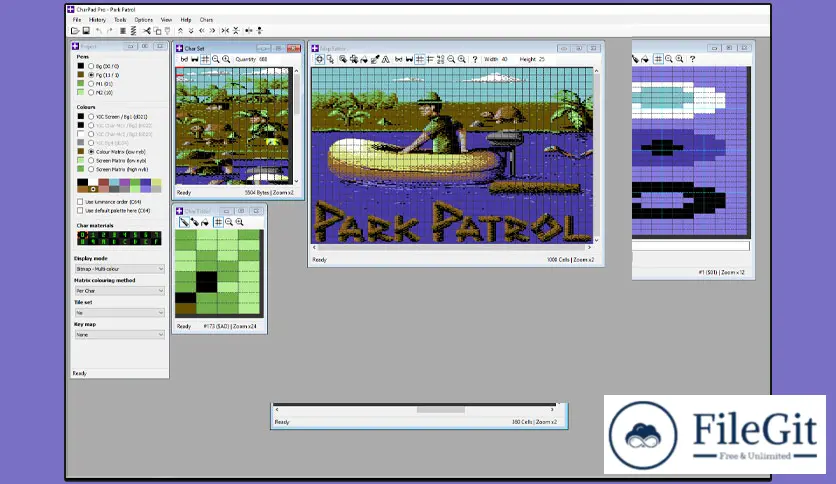Select VIC Screen / Bg1 colour radio
The image size is (836, 484).
pyautogui.click(x=91, y=116)
